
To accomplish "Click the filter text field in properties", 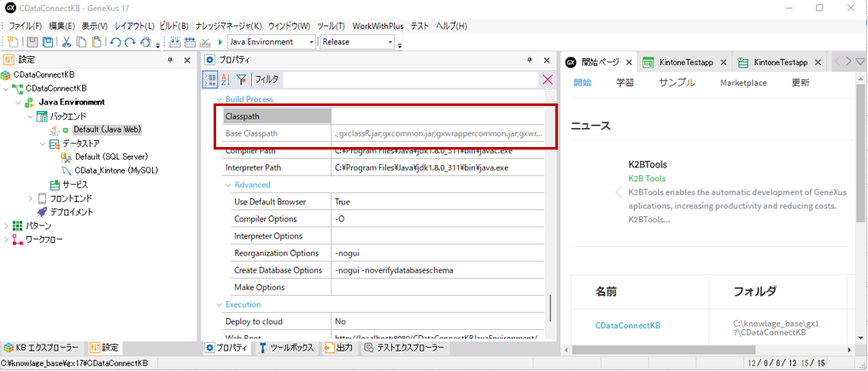I will tap(410, 79).
